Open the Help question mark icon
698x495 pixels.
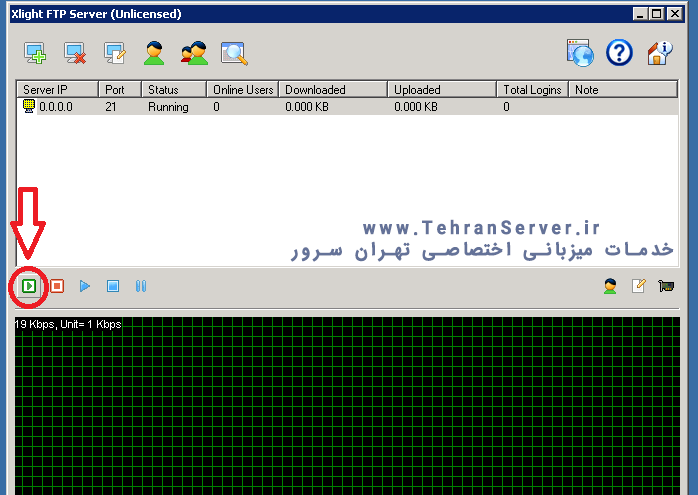point(619,52)
